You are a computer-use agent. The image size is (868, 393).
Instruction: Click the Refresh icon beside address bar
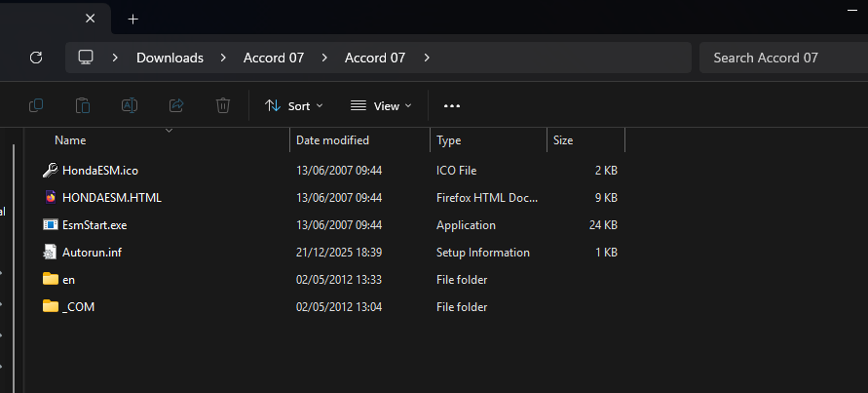36,58
